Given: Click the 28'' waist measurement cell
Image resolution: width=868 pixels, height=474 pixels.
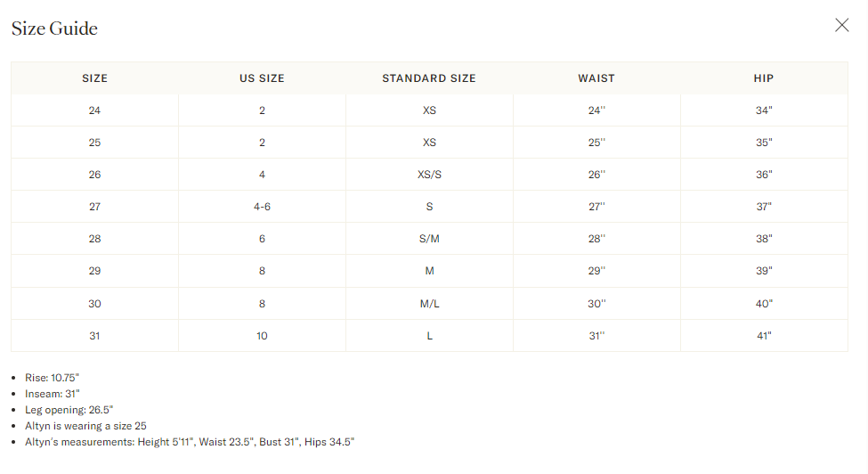Looking at the screenshot, I should point(596,239).
